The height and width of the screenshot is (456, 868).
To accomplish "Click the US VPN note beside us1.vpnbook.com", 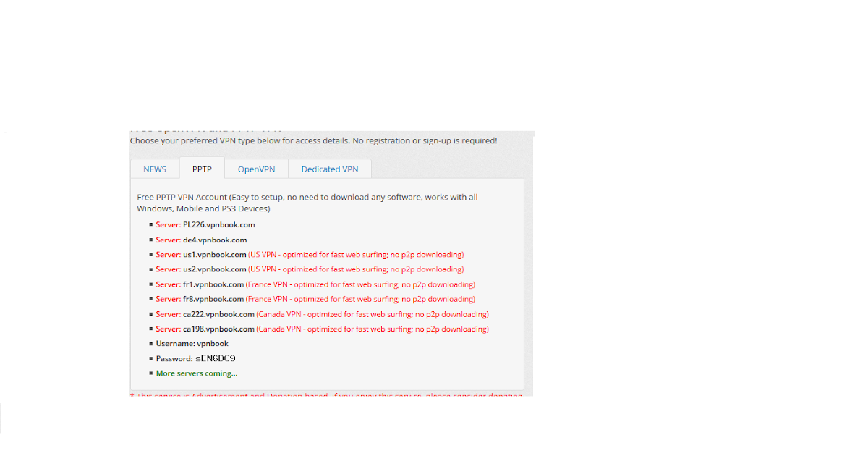I will pyautogui.click(x=356, y=255).
